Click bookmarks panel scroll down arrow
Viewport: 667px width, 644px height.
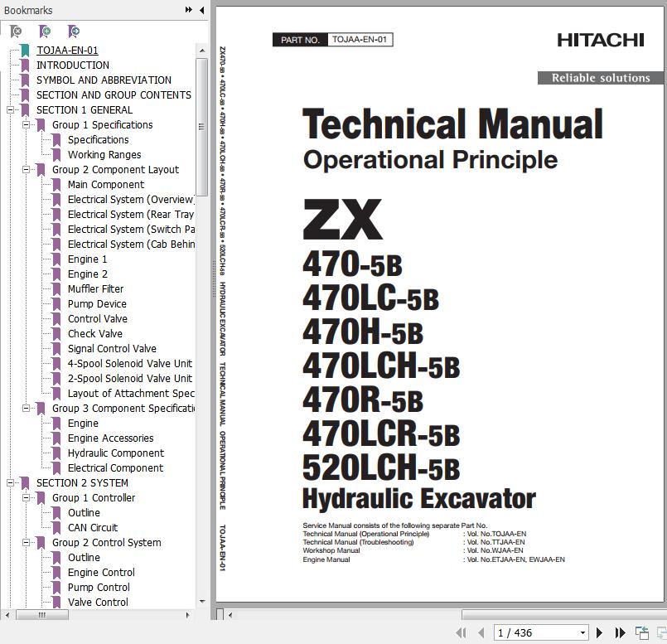[x=202, y=602]
